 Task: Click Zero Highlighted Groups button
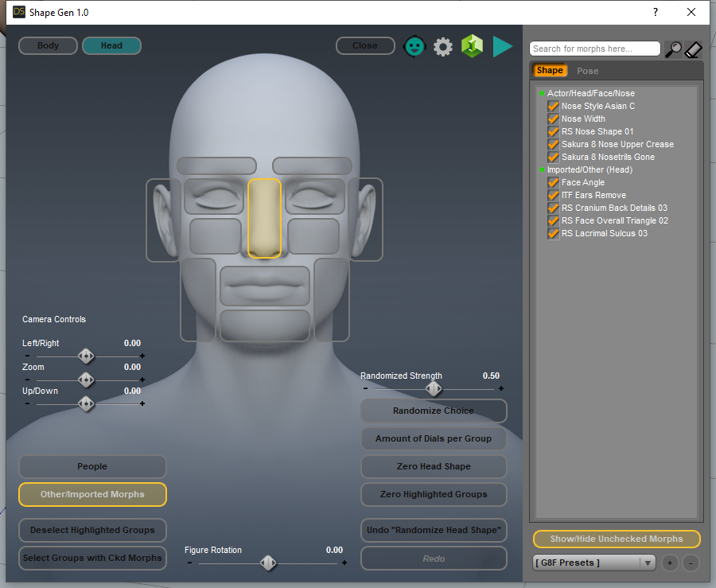434,494
